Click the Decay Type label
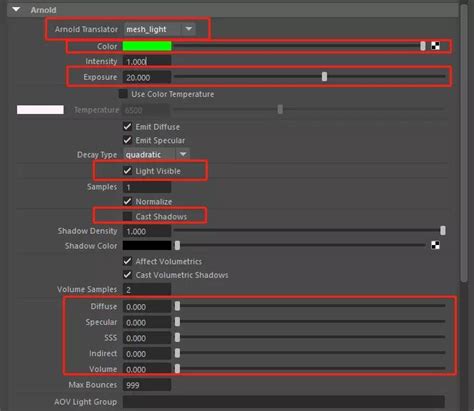 (97, 155)
